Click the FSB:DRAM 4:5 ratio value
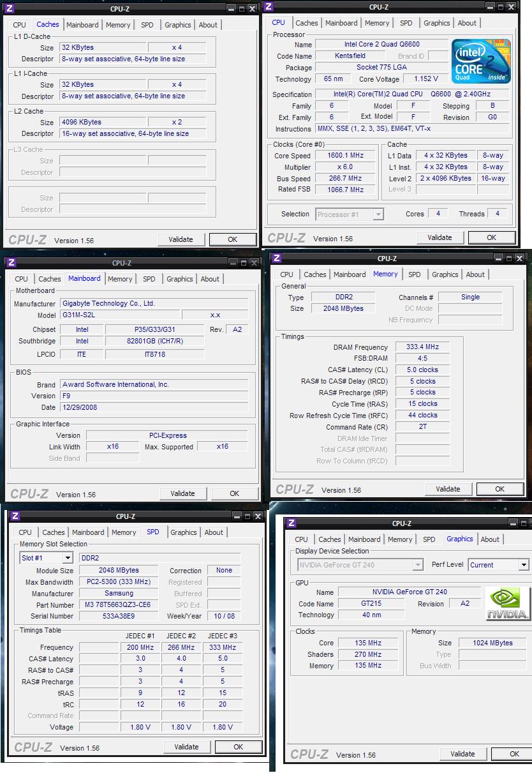 point(423,359)
